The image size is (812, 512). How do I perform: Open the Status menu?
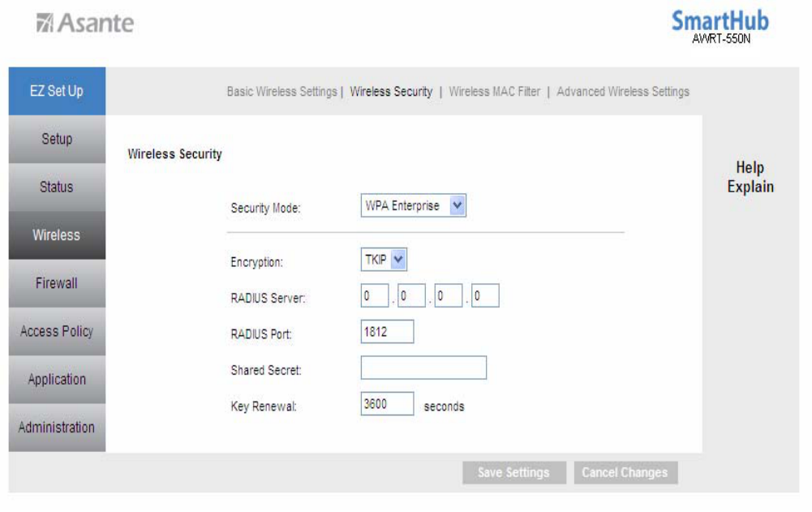pyautogui.click(x=57, y=187)
